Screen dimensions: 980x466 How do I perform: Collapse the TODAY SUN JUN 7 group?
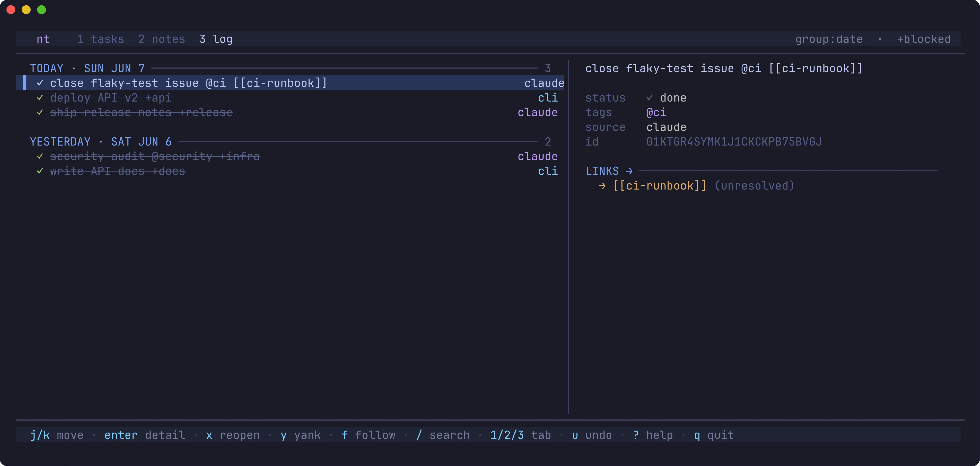pyautogui.click(x=88, y=68)
